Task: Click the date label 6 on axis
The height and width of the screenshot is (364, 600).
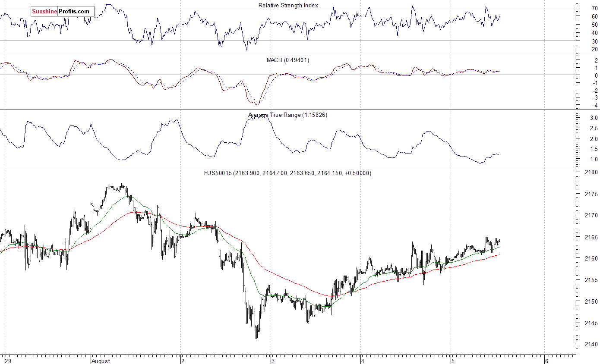Action: (547, 361)
